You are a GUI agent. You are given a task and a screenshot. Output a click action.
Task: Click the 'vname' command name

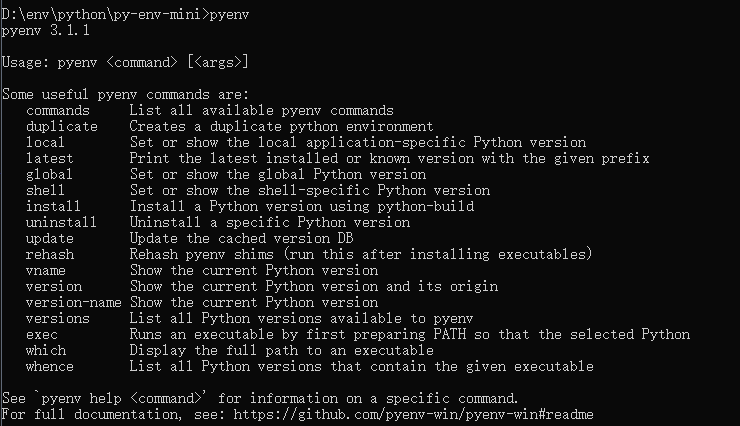[x=46, y=270]
